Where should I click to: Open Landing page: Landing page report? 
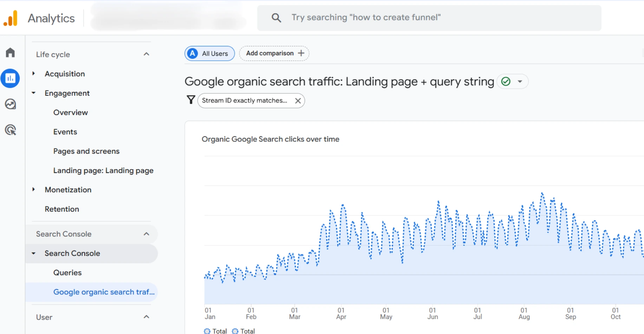(103, 171)
